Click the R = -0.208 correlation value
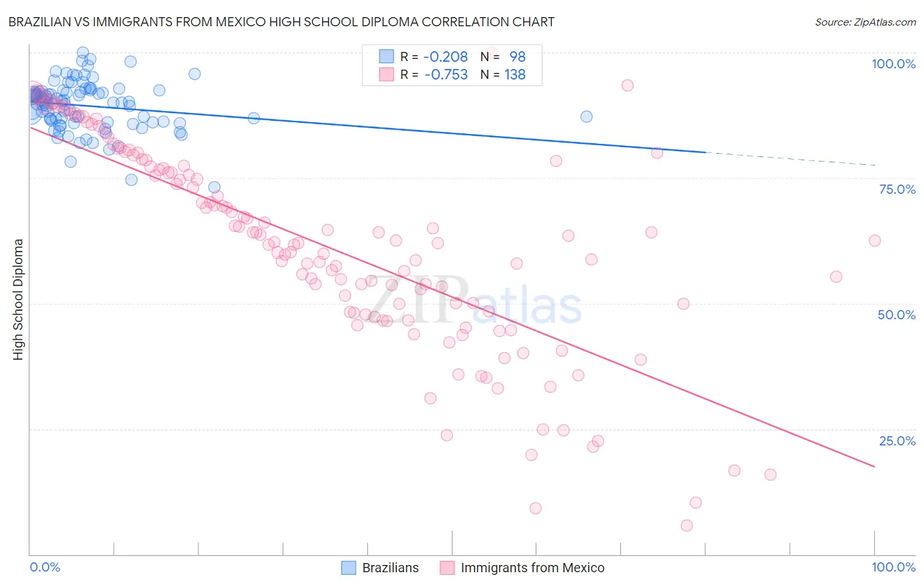Image resolution: width=924 pixels, height=586 pixels. (x=434, y=56)
